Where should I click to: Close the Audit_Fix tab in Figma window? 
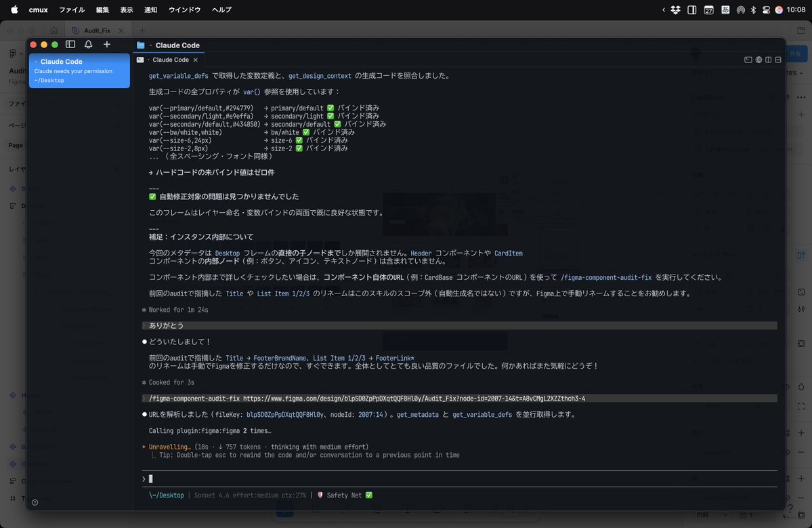pyautogui.click(x=121, y=31)
